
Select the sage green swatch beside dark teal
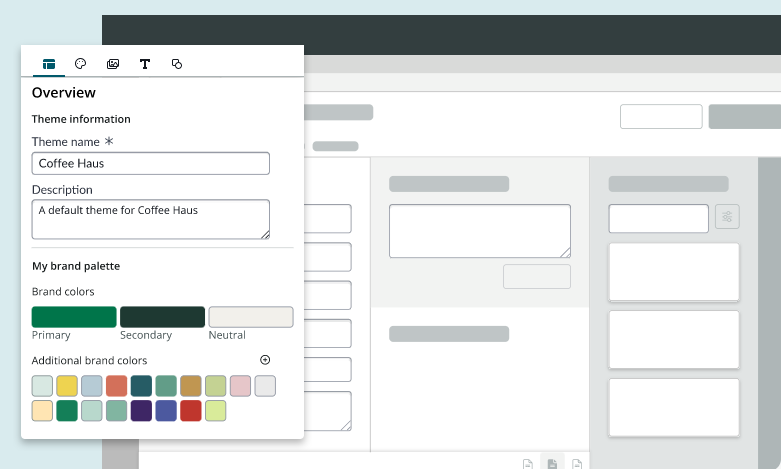pyautogui.click(x=166, y=386)
